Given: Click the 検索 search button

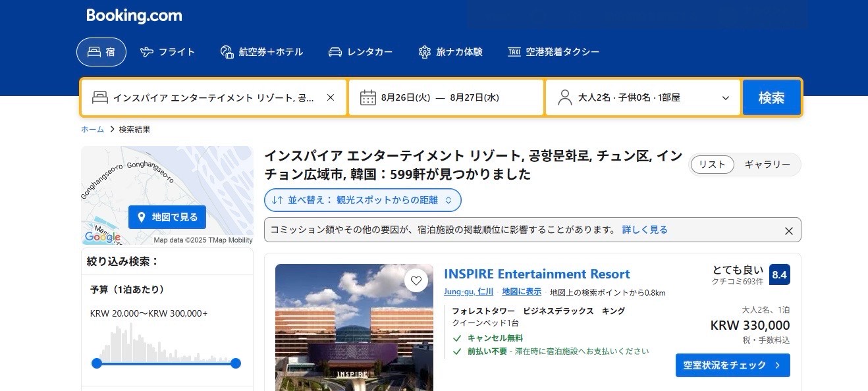Looking at the screenshot, I should pos(772,97).
